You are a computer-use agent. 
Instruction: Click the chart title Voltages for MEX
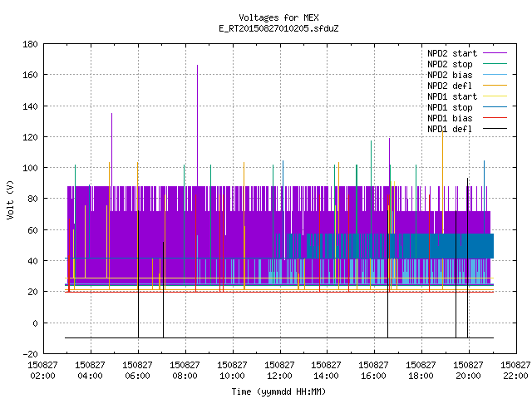click(x=279, y=17)
